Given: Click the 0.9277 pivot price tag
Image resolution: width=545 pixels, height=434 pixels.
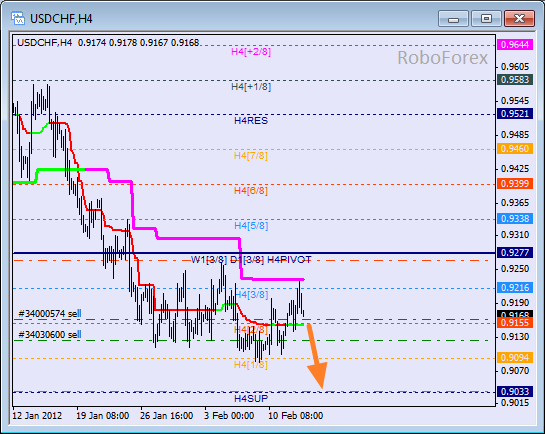Looking at the screenshot, I should 515,252.
